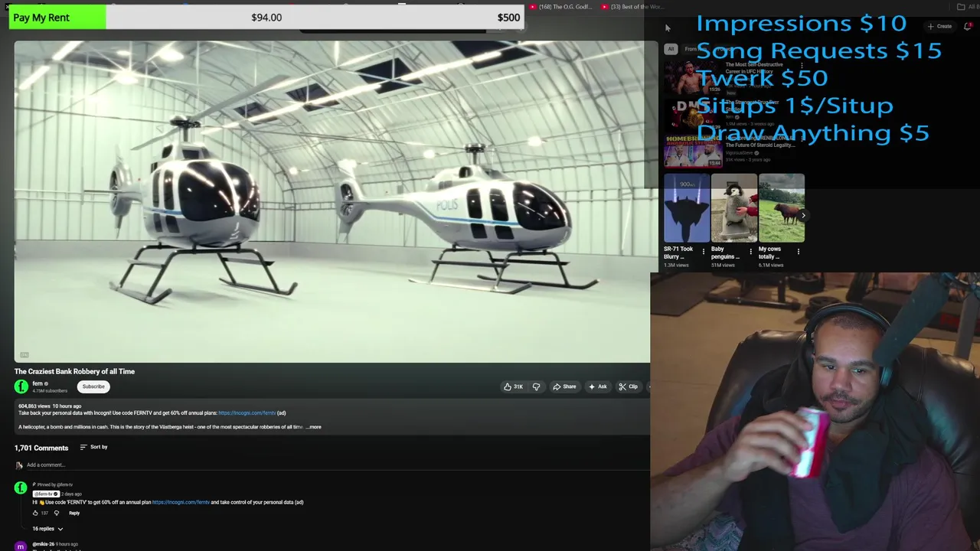Open Most Self-Destructive Career in UFC thumbnail

coord(693,77)
